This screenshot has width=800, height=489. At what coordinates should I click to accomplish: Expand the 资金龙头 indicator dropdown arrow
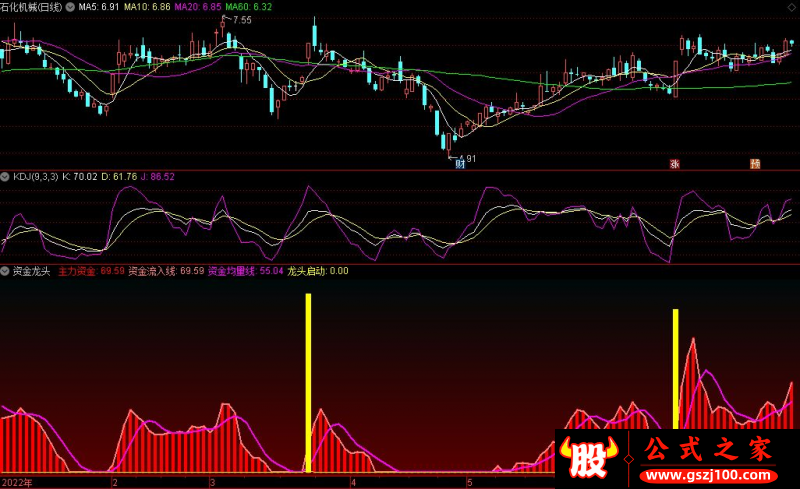coord(5,271)
